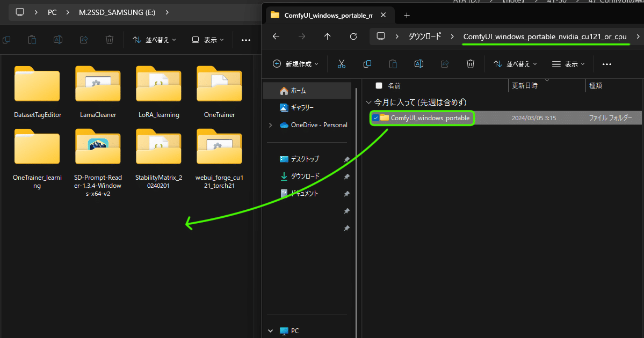Click the delete trash icon in the left window

coord(109,40)
